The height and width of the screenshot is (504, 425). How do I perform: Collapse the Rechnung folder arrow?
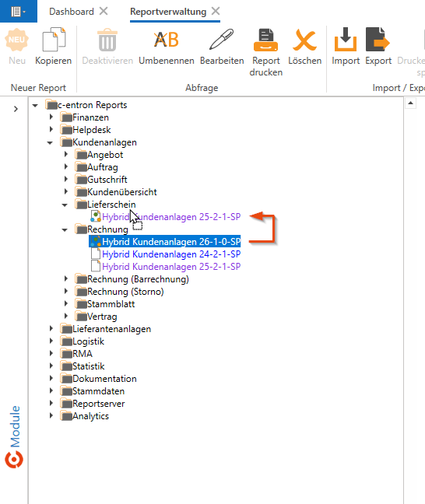[65, 229]
